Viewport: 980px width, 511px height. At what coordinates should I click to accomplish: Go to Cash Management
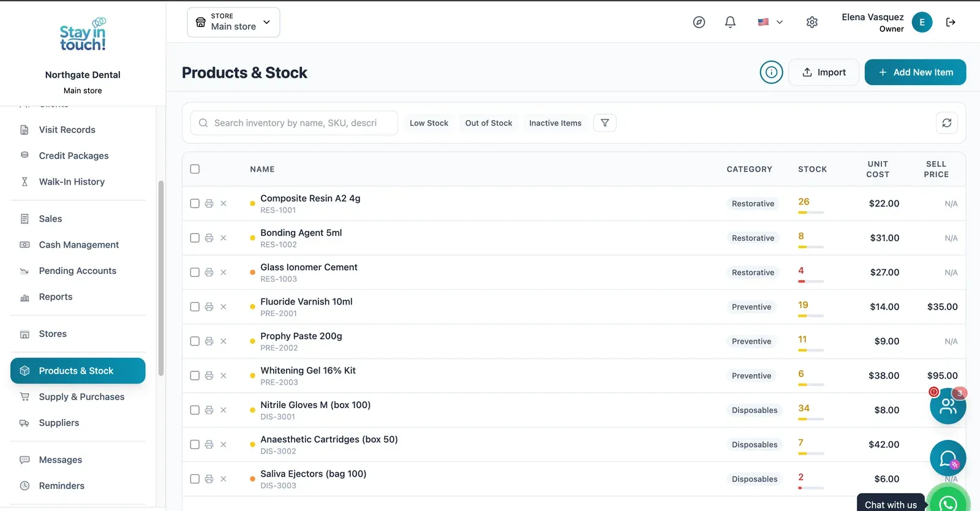point(78,245)
